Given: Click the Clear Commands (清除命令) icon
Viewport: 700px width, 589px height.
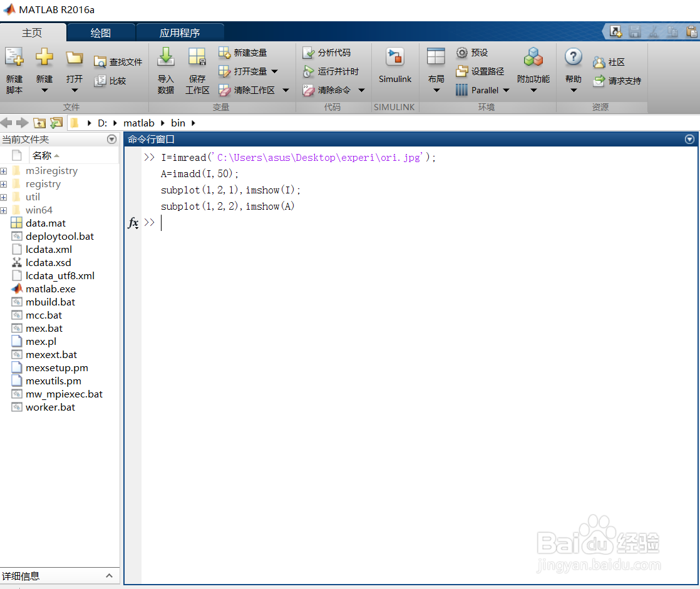Looking at the screenshot, I should [309, 90].
